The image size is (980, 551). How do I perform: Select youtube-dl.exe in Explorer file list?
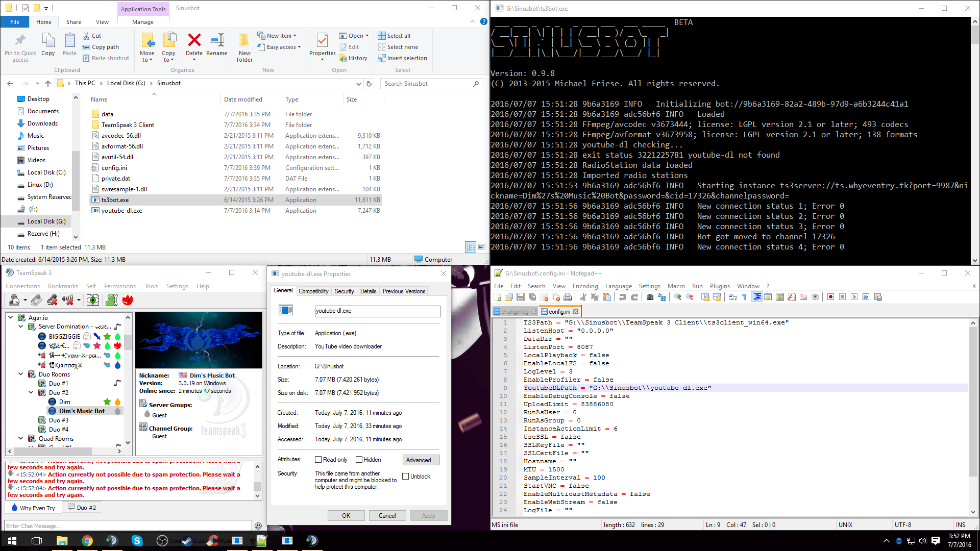click(121, 211)
